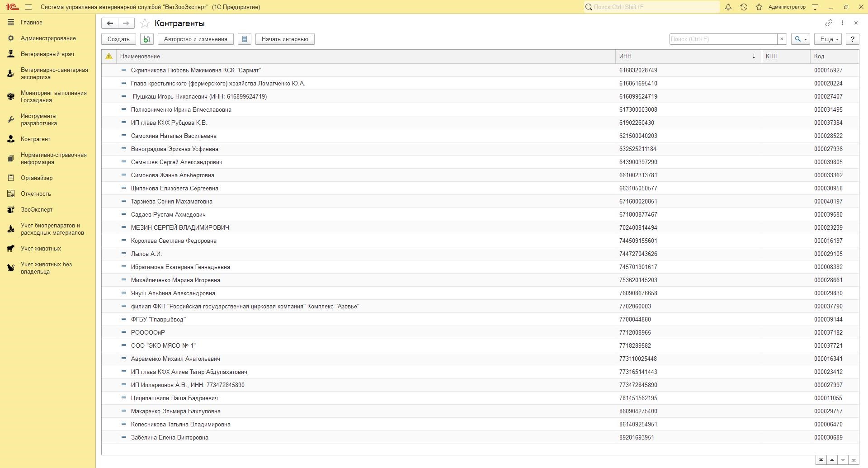Open Учет биопрепаратов и расходных материалов

click(48, 229)
